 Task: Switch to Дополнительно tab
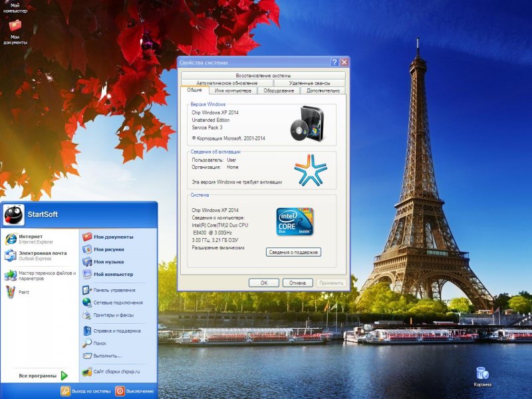323,90
